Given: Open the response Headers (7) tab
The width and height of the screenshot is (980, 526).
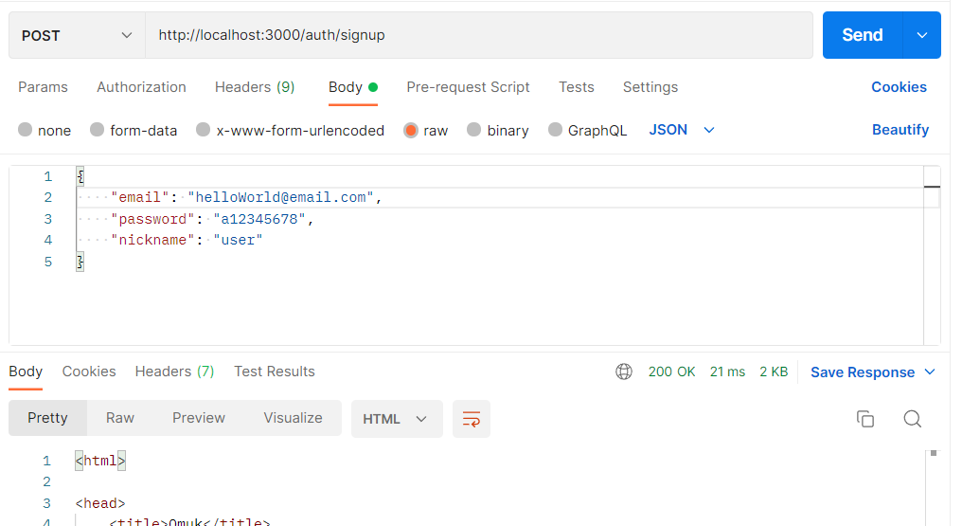Looking at the screenshot, I should (174, 372).
